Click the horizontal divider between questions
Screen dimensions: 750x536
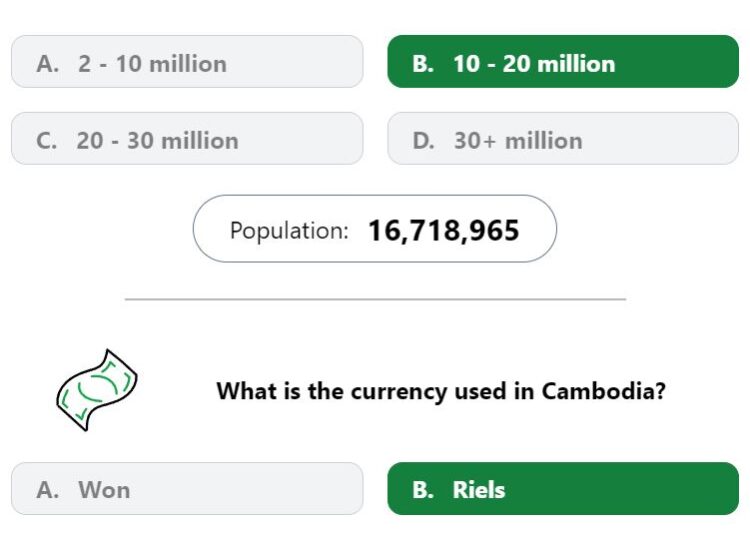tap(375, 299)
